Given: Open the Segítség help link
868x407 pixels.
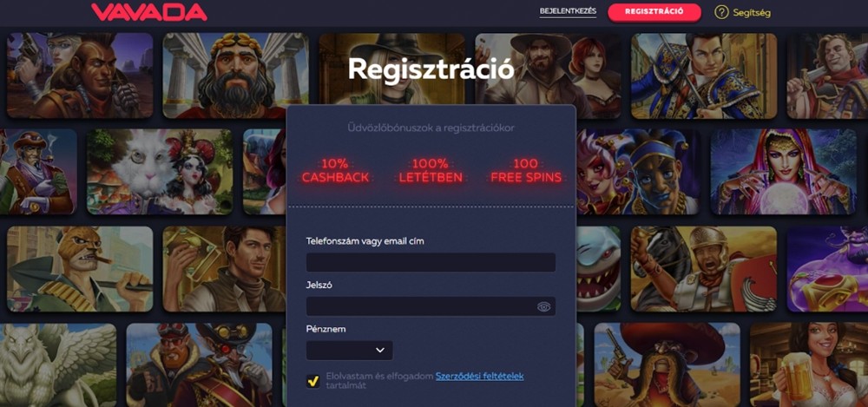Looking at the screenshot, I should coord(751,12).
